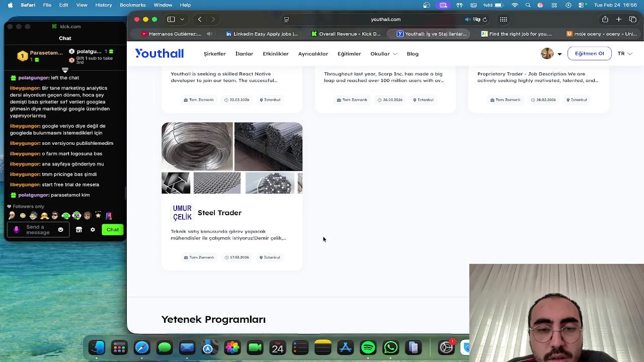Viewport: 644px width, 362px height.
Task: Collapse the Kick chat leaderboard handle
Action: point(65,70)
